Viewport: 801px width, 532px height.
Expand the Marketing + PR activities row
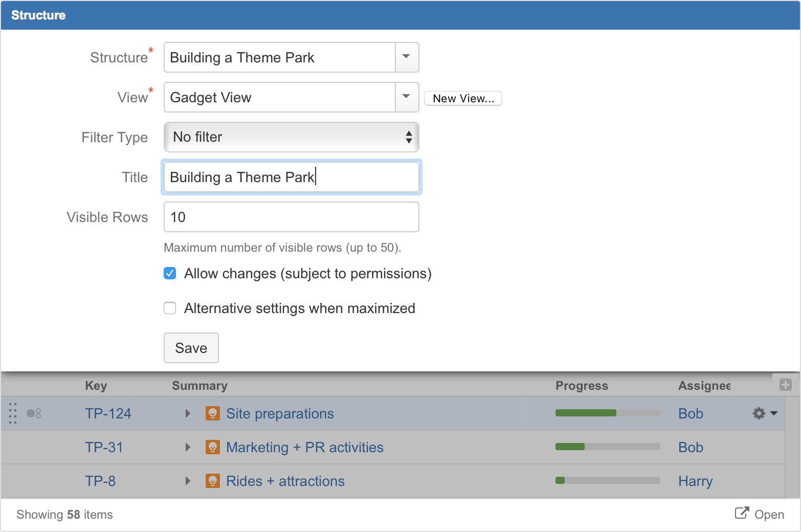[x=188, y=447]
